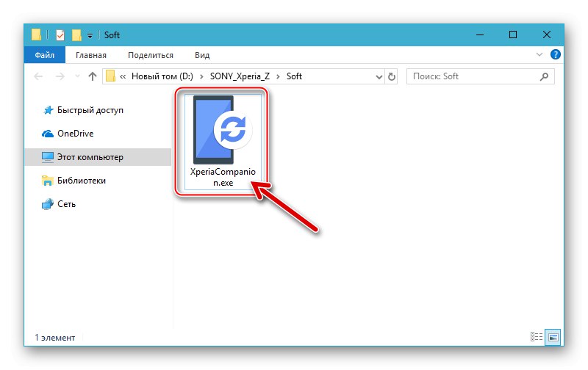This screenshot has height=370, width=588.
Task: Open the Файл ribbon tab
Action: (x=45, y=55)
